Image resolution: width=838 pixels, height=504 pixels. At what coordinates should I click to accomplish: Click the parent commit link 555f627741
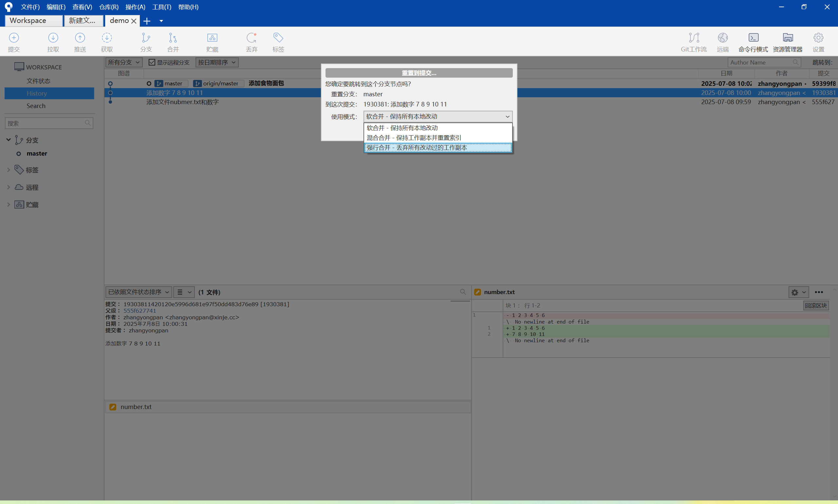pyautogui.click(x=140, y=311)
